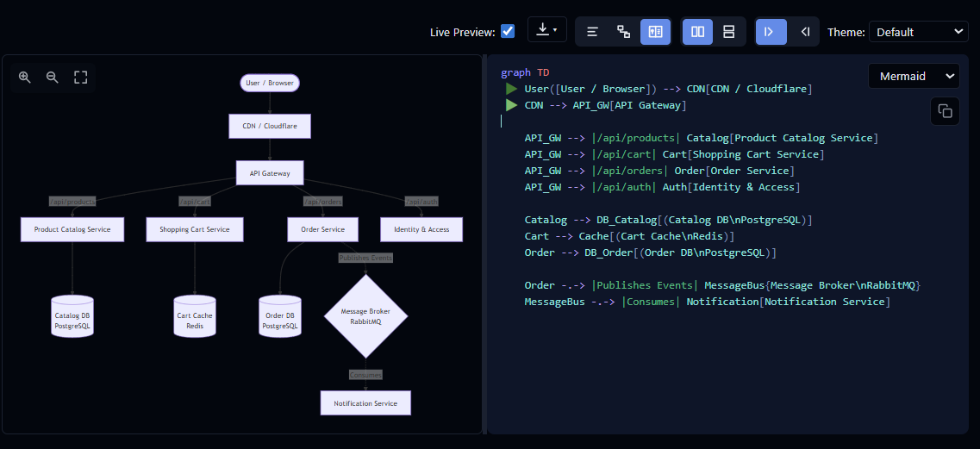Select stacked row layout
This screenshot has width=980, height=449.
click(x=728, y=32)
